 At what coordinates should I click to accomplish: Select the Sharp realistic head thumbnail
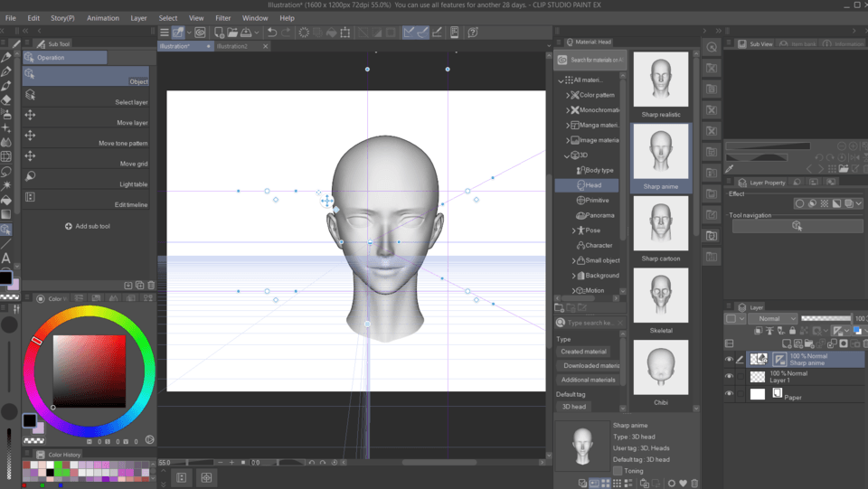click(x=660, y=80)
